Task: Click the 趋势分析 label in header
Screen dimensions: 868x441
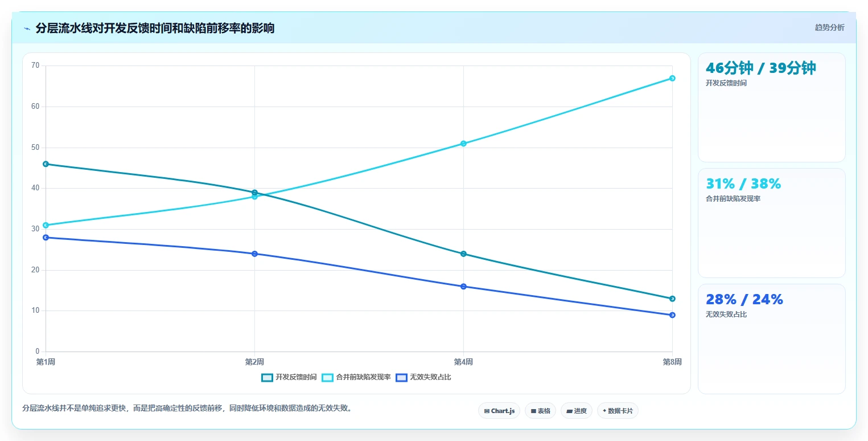Action: (x=829, y=27)
